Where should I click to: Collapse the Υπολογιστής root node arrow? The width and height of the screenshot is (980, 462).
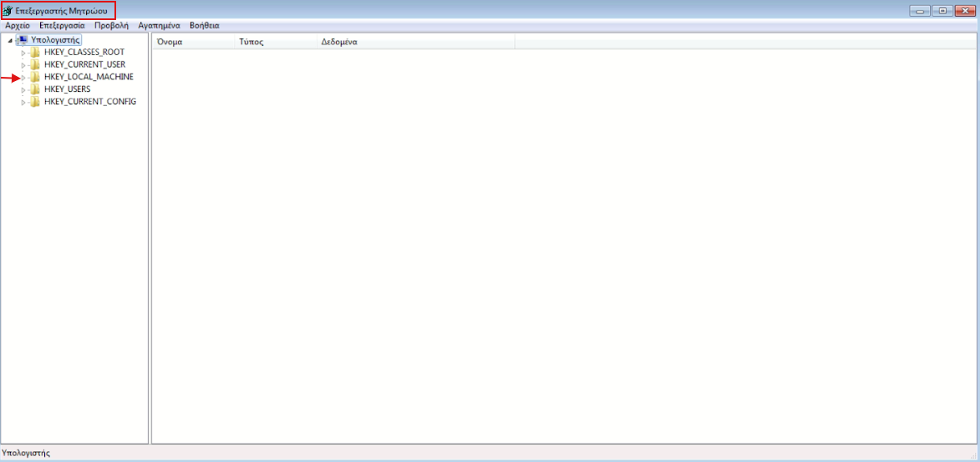click(10, 40)
